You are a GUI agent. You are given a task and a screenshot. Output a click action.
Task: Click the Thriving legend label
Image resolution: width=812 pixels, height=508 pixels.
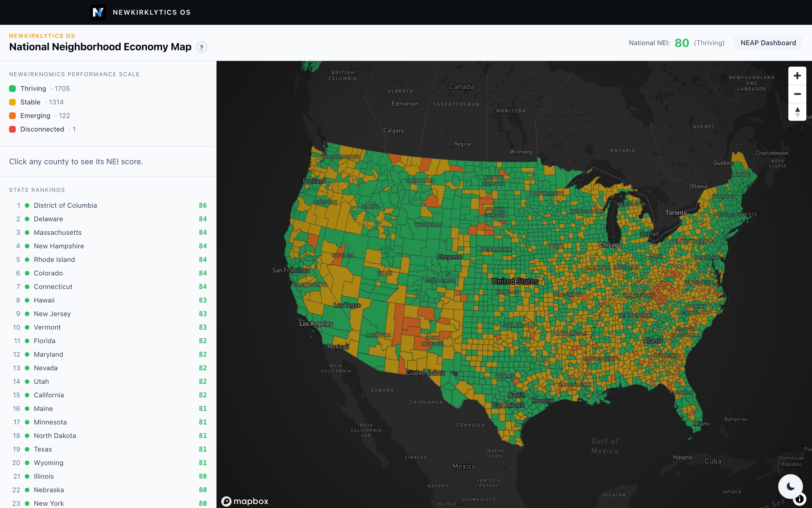(33, 89)
